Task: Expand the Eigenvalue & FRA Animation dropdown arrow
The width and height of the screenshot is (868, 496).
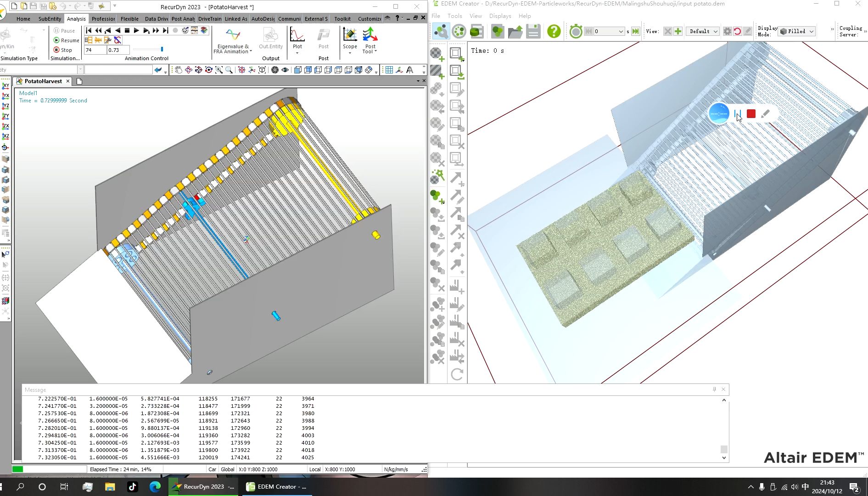Action: pyautogui.click(x=251, y=51)
